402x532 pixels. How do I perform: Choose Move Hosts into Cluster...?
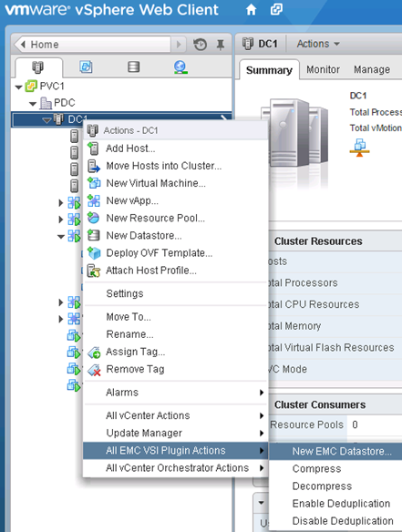coord(175,166)
